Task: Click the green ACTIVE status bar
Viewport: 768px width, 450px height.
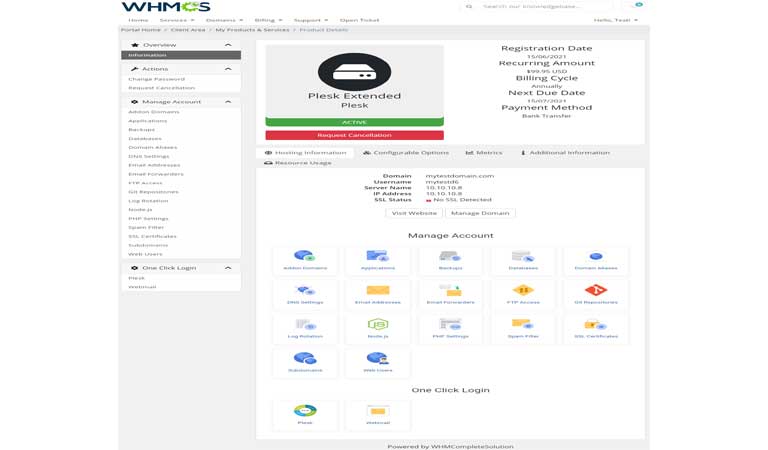Action: [355, 122]
